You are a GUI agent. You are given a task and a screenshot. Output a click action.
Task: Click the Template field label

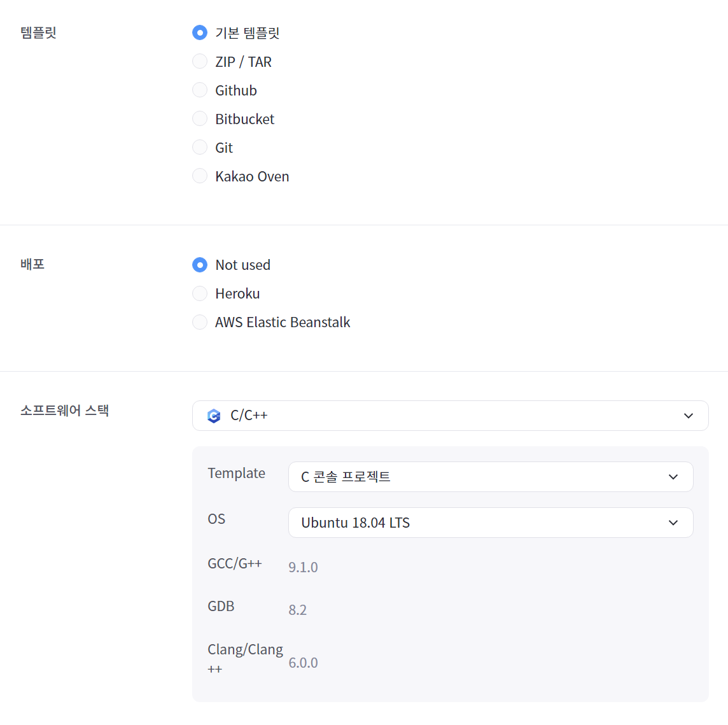[x=236, y=474]
